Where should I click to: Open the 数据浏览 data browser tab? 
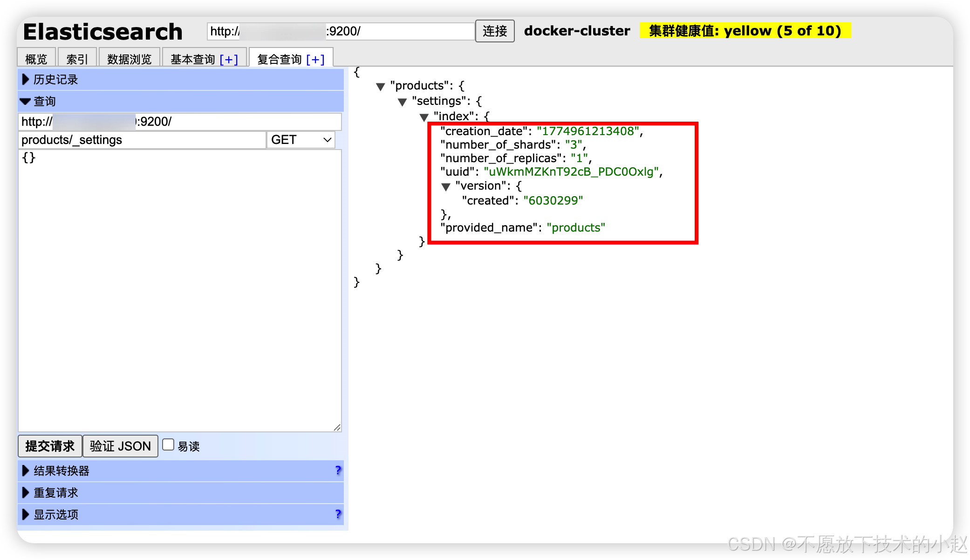click(x=129, y=59)
